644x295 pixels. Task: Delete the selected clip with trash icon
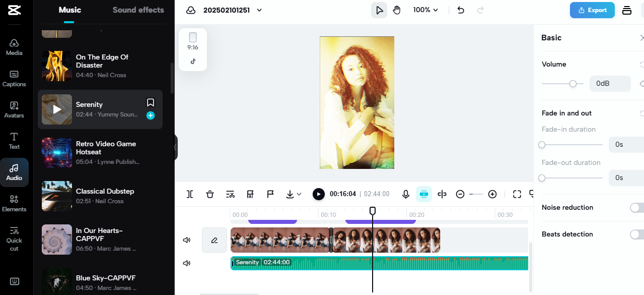210,194
